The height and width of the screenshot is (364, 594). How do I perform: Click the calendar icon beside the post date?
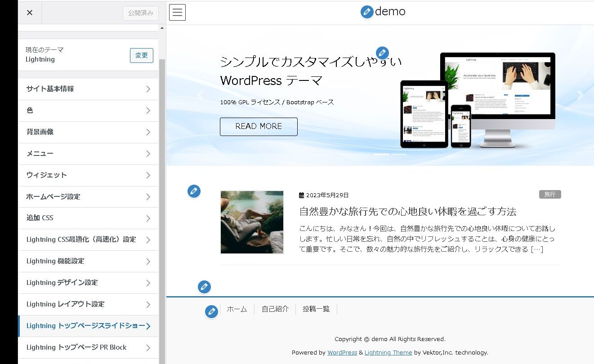301,195
